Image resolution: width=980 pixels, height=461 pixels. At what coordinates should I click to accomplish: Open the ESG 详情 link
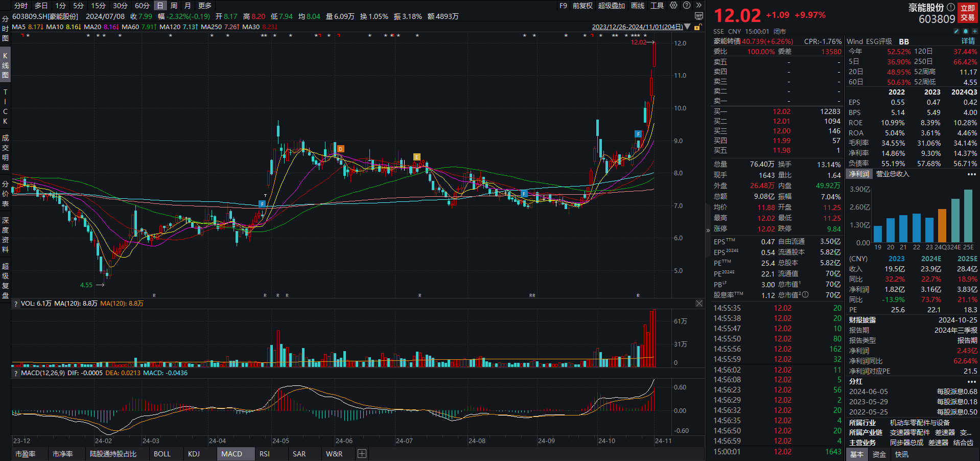[x=968, y=41]
